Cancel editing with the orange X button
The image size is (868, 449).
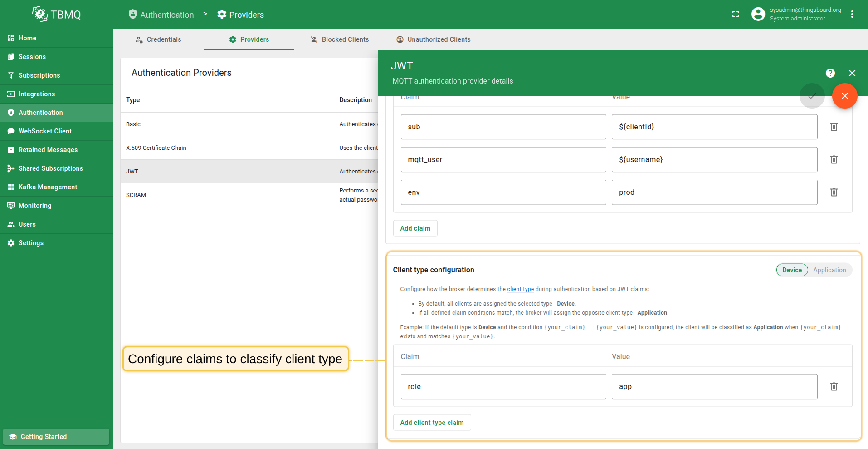click(x=844, y=96)
